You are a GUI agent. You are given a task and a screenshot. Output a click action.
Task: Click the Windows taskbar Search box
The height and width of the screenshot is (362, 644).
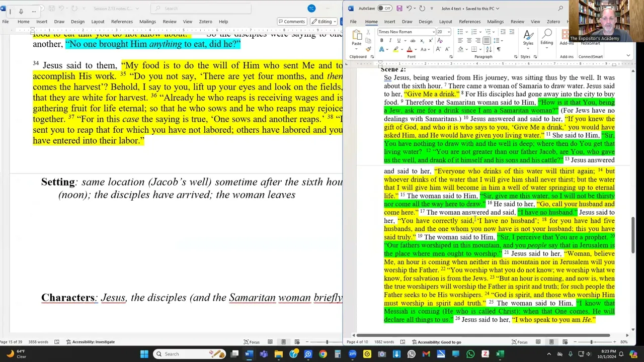[187, 354]
